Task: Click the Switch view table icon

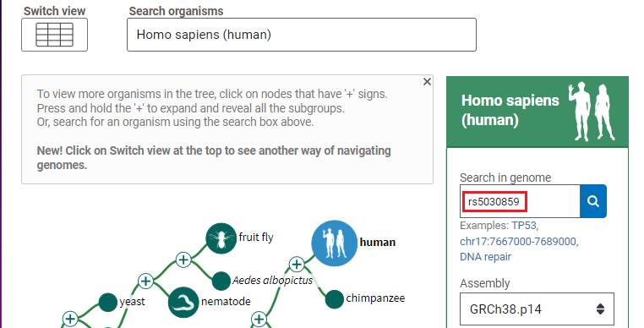Action: pos(54,35)
